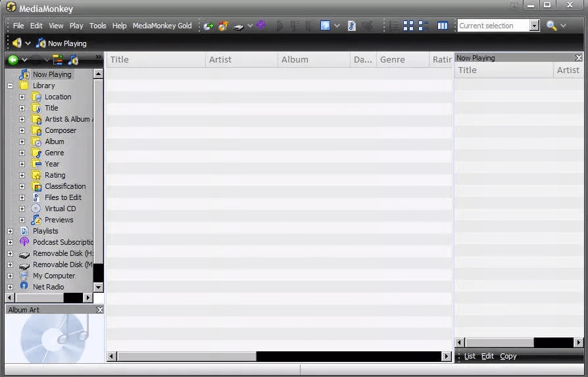The width and height of the screenshot is (588, 377).
Task: Select the Year tree node
Action: [52, 164]
